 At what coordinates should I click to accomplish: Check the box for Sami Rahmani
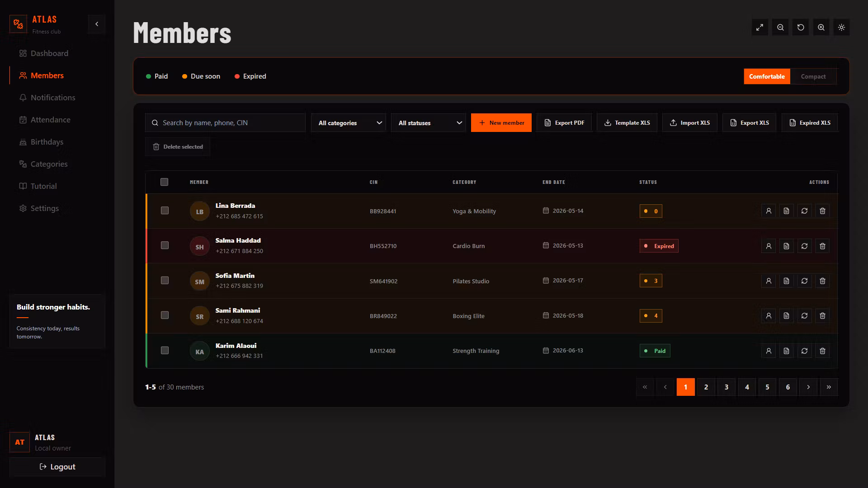coord(165,315)
